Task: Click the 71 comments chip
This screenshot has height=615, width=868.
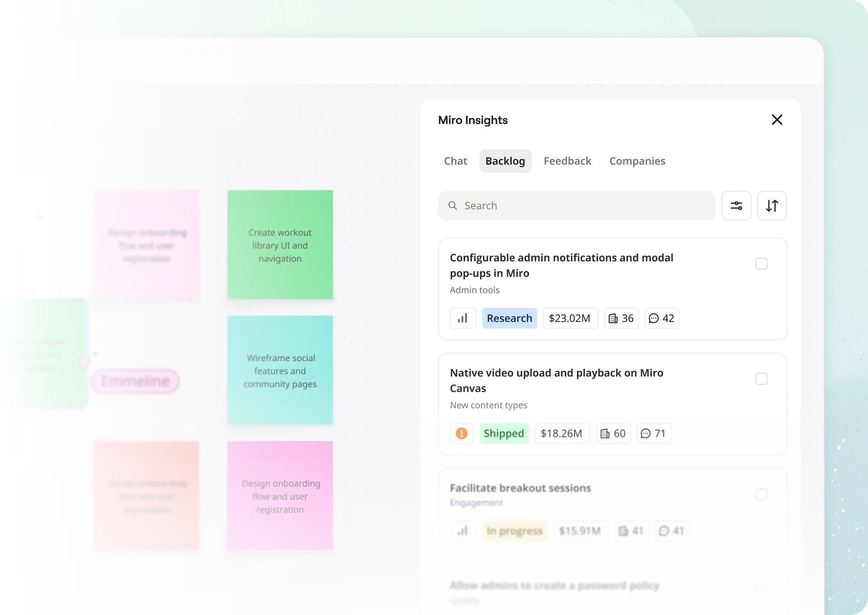Action: tap(654, 433)
